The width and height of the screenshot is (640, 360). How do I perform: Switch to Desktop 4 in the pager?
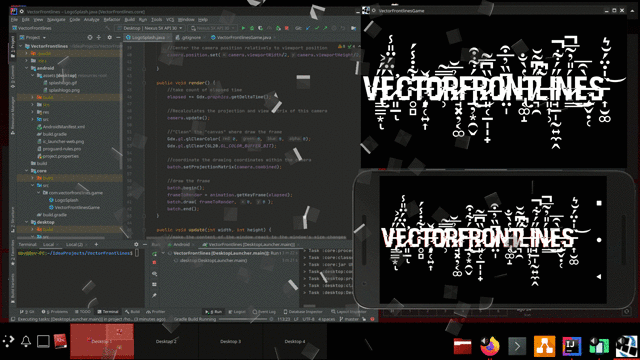click(294, 341)
